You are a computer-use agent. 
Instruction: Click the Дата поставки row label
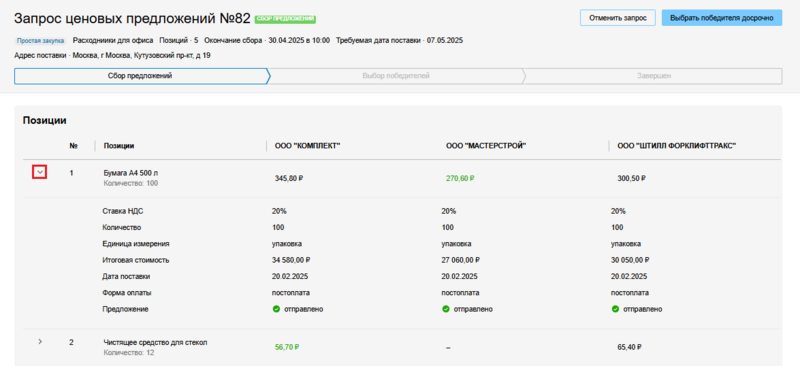(126, 276)
